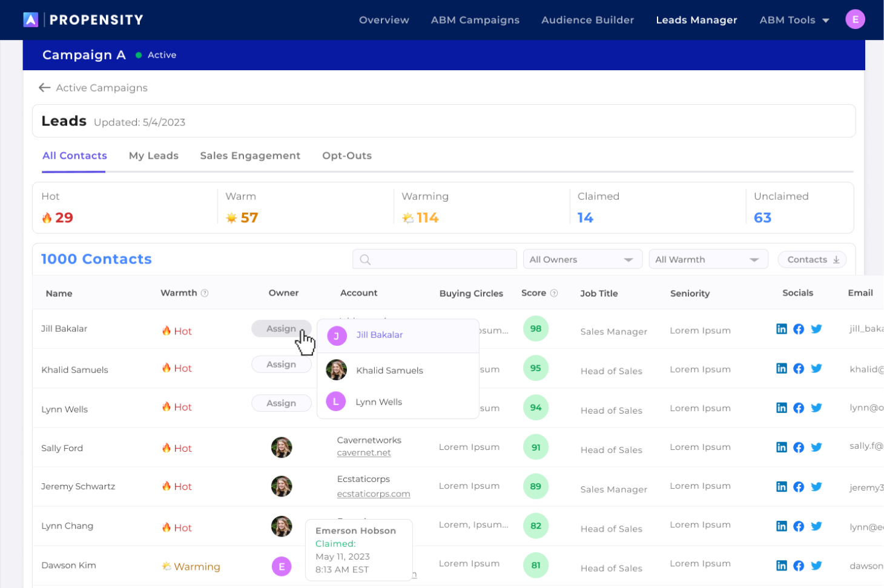This screenshot has height=588, width=884.
Task: Click the Hot leads count 29
Action: (x=64, y=218)
